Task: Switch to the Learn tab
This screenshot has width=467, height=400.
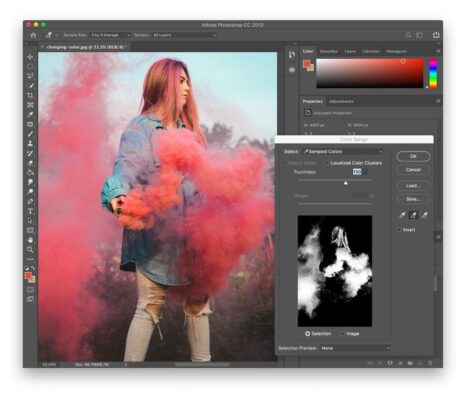Action: [350, 51]
